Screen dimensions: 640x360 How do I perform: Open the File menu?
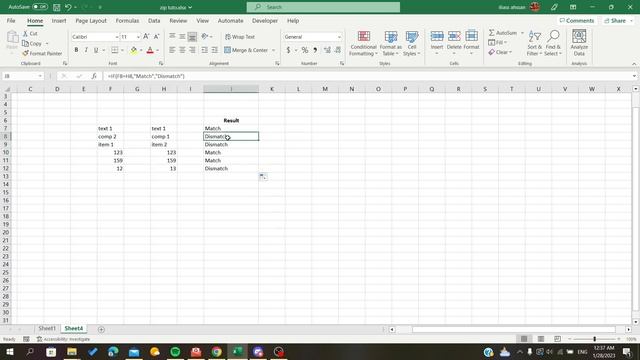pyautogui.click(x=11, y=20)
